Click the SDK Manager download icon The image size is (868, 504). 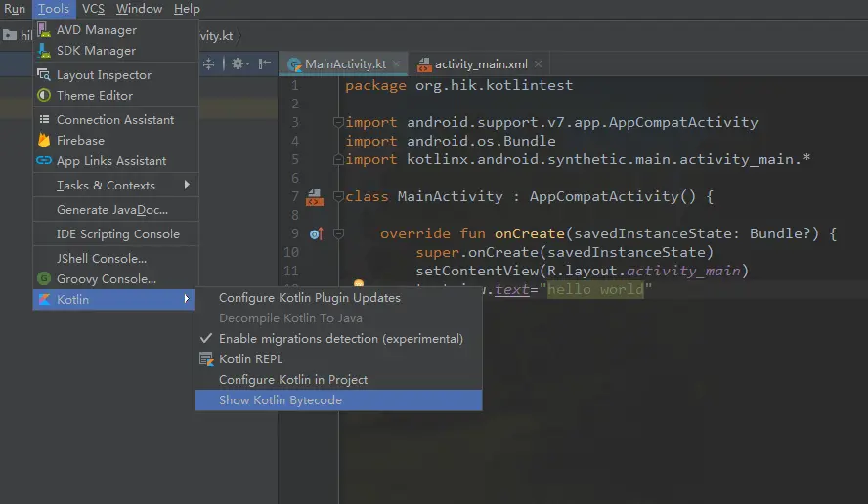tap(44, 51)
